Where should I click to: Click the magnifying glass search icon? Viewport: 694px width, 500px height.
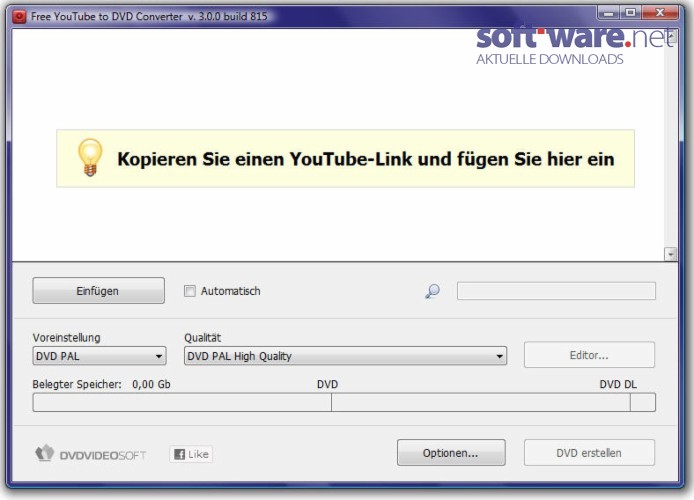click(x=432, y=291)
